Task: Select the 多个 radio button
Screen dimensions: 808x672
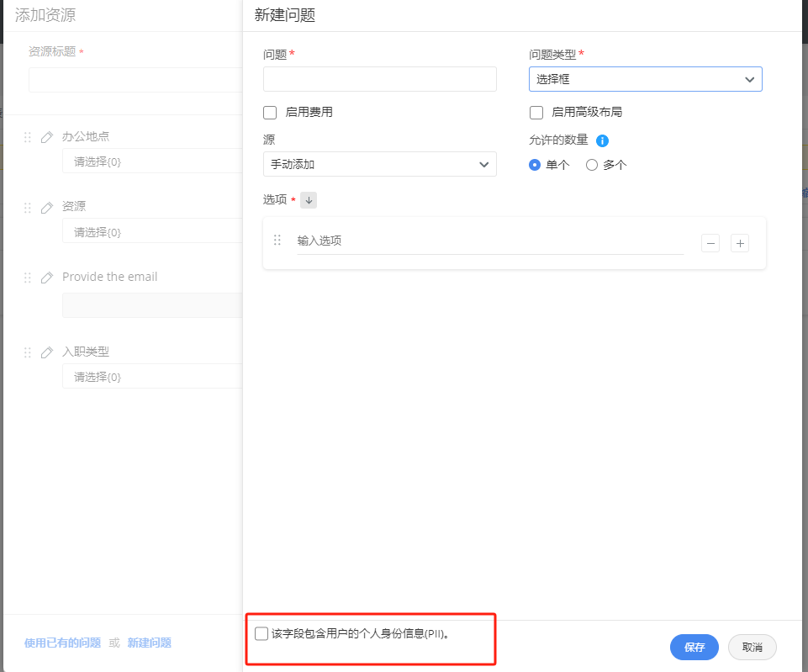Action: coord(592,165)
